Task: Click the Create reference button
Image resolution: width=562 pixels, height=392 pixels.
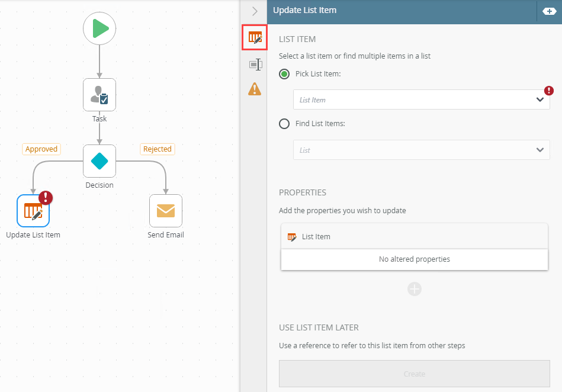Action: pyautogui.click(x=415, y=374)
